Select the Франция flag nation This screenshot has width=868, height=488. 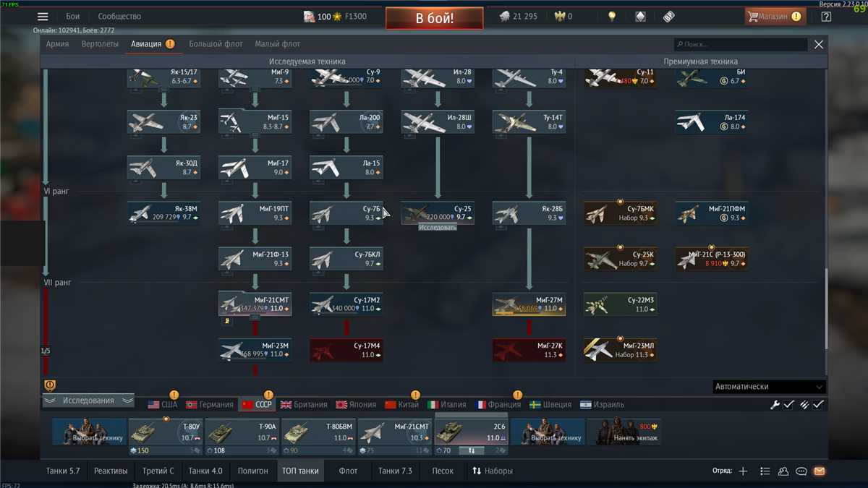pos(499,405)
